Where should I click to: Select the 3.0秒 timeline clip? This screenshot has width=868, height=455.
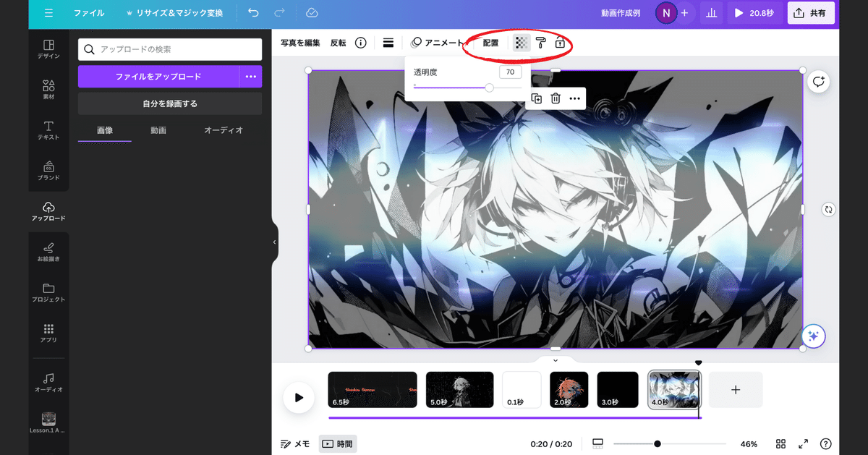click(618, 390)
